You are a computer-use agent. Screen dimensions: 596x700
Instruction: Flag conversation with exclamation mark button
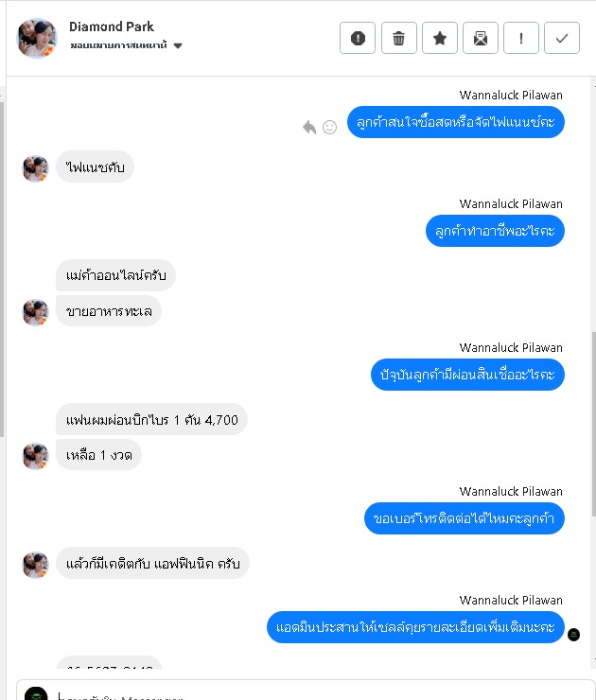point(521,38)
